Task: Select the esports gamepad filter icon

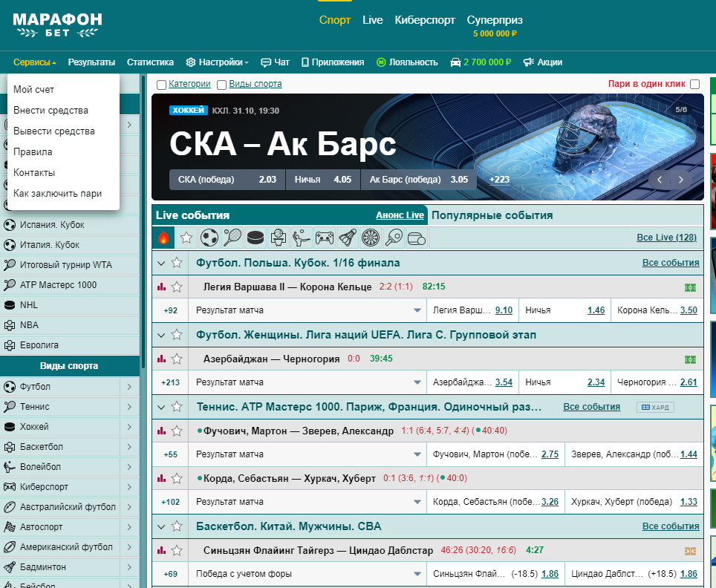Action: coord(325,238)
